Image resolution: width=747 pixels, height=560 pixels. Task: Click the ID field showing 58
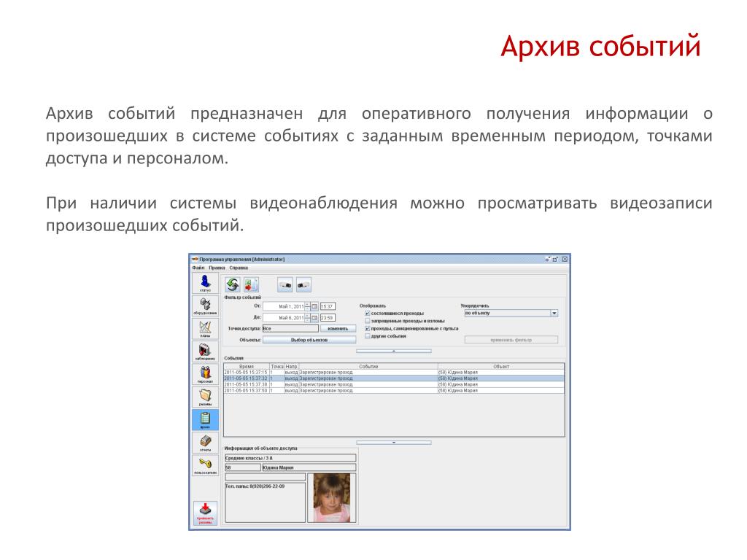242,467
